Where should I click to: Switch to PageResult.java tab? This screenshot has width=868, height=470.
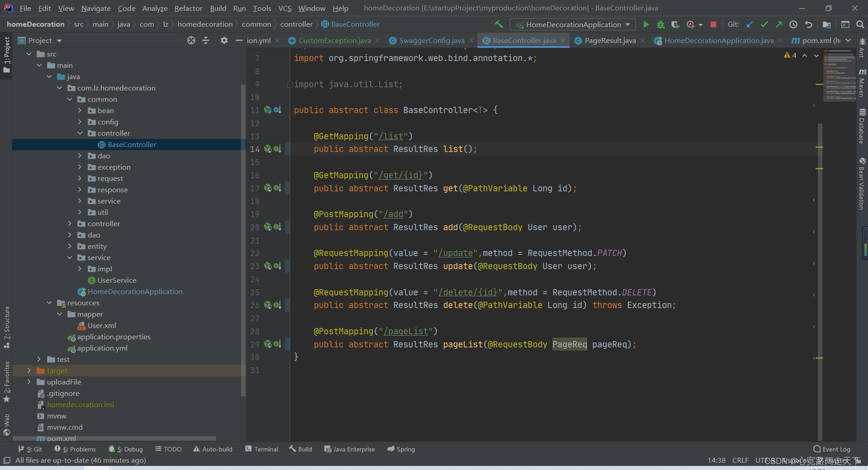point(610,40)
